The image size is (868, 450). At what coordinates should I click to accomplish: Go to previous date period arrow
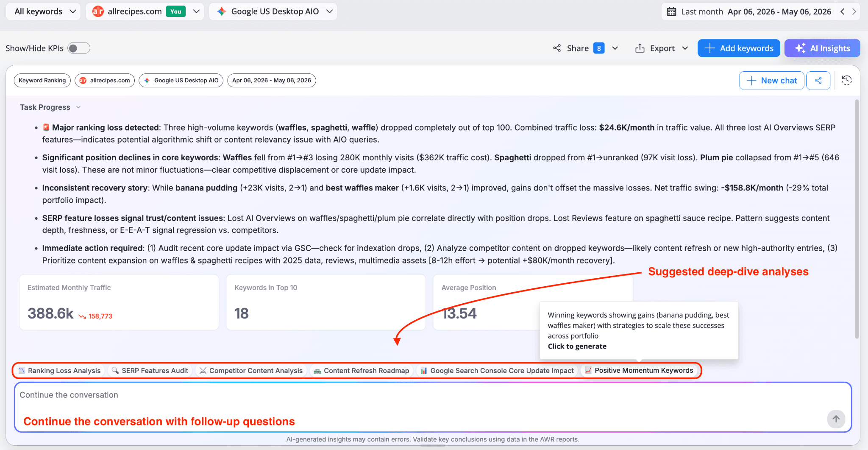click(x=843, y=12)
